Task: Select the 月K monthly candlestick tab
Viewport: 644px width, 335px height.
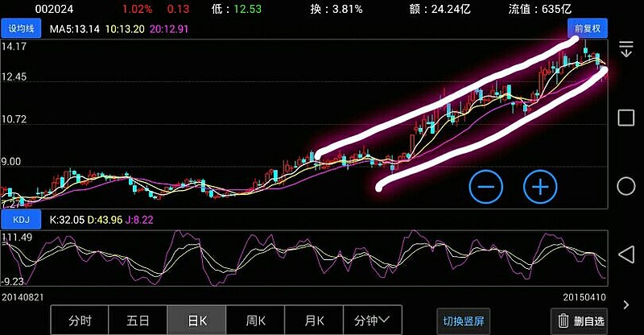Action: click(x=314, y=321)
